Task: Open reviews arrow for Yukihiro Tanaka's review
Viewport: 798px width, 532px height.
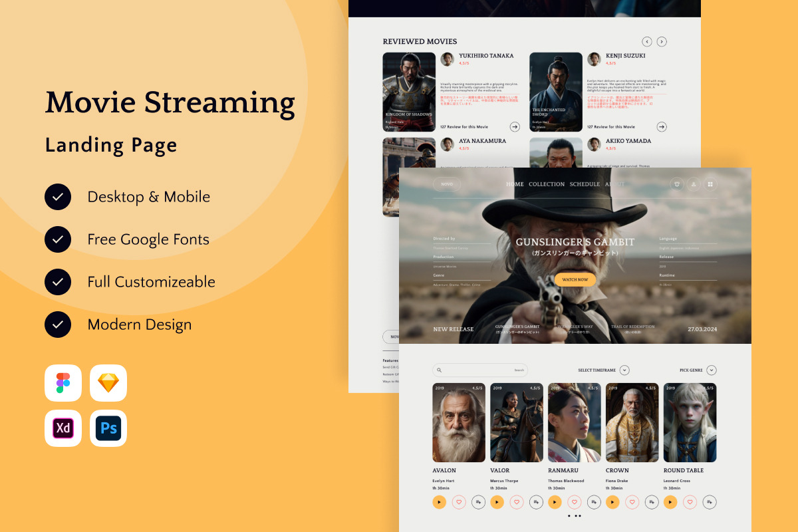Action: tap(515, 126)
